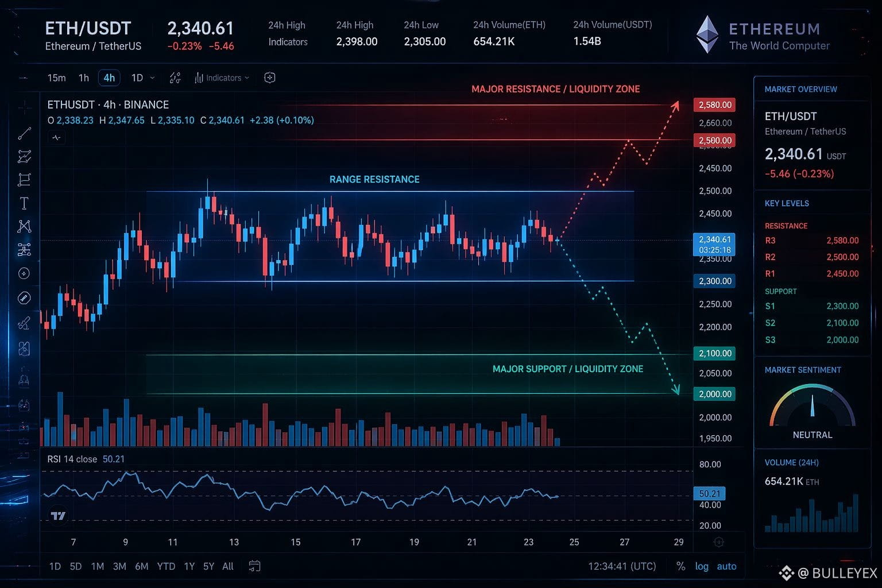The image size is (882, 588).
Task: Click the circular target icon in left toolbar
Action: (24, 273)
